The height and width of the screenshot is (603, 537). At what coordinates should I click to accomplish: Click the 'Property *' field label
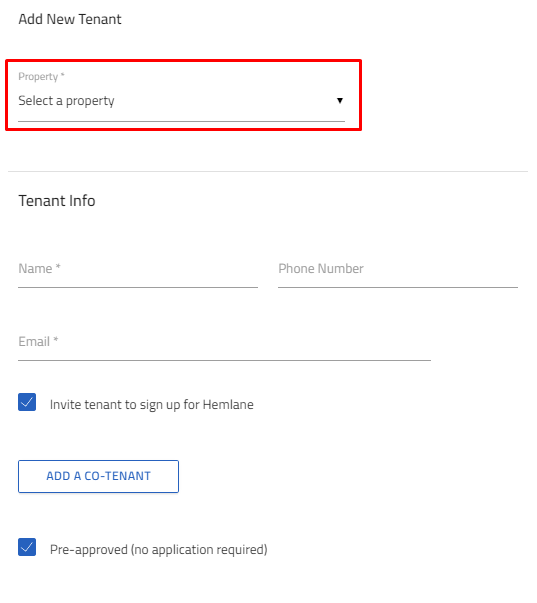coord(41,77)
